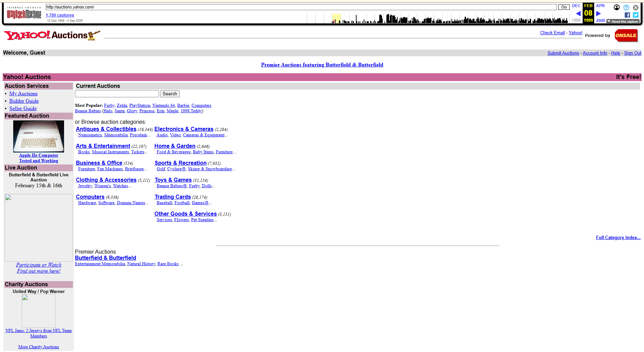Open Apple IIe Computer Tested and Working
Viewport: 644px width, 352px height.
point(39,158)
